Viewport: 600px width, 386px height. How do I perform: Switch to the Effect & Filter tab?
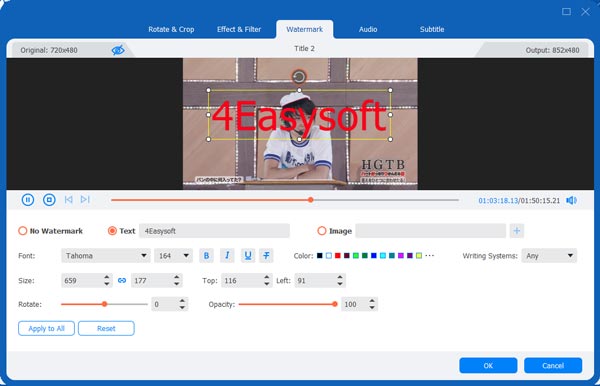click(x=239, y=29)
